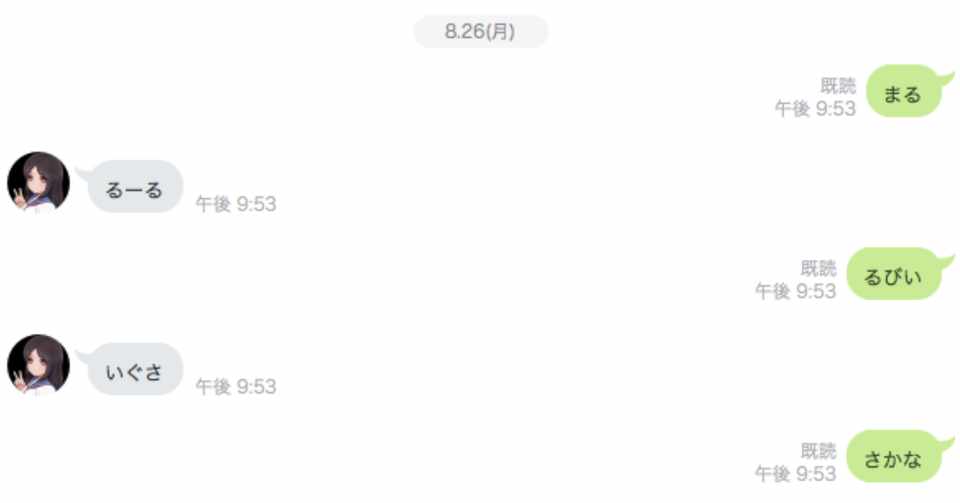Image resolution: width=960 pixels, height=503 pixels.
Task: Select the gray るーる message bubble
Action: (135, 186)
